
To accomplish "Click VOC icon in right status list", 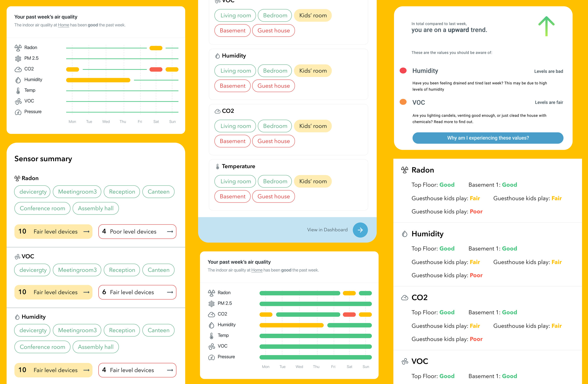I will [x=405, y=361].
